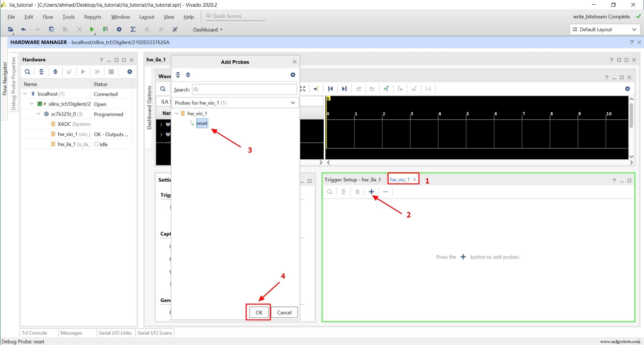Open the Dashboard dropdown menu
644x345 pixels.
207,29
